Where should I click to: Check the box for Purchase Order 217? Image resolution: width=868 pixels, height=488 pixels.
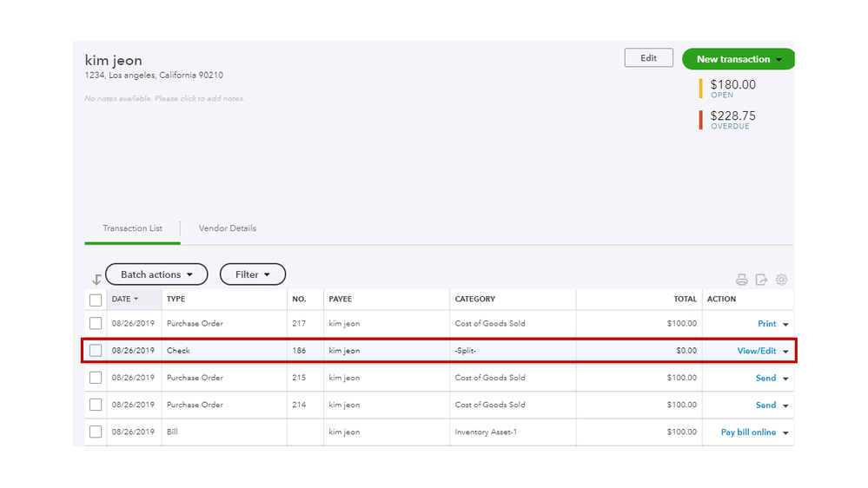pyautogui.click(x=96, y=324)
